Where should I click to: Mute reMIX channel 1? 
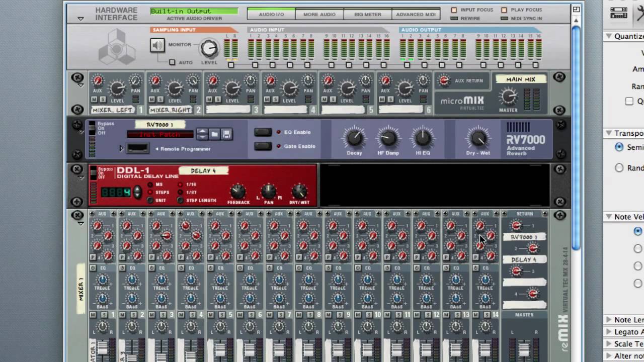(93, 315)
